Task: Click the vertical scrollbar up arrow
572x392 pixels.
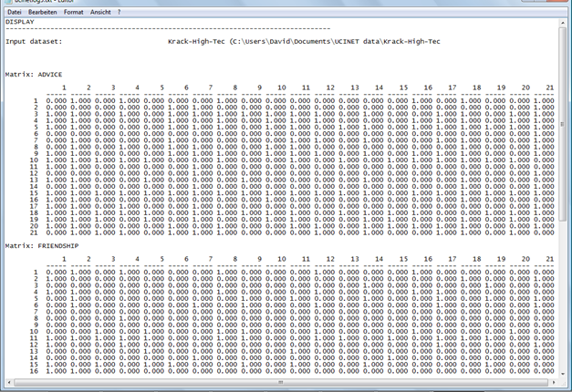Action: 562,23
